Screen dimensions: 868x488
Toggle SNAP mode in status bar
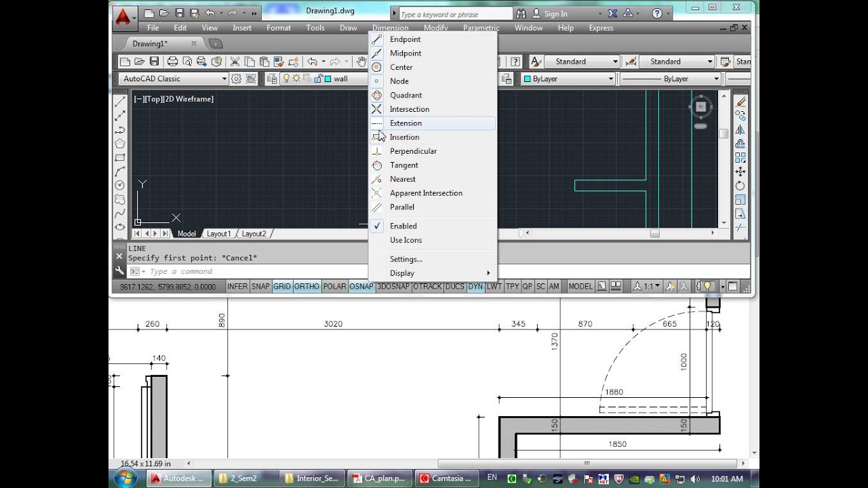pyautogui.click(x=260, y=287)
